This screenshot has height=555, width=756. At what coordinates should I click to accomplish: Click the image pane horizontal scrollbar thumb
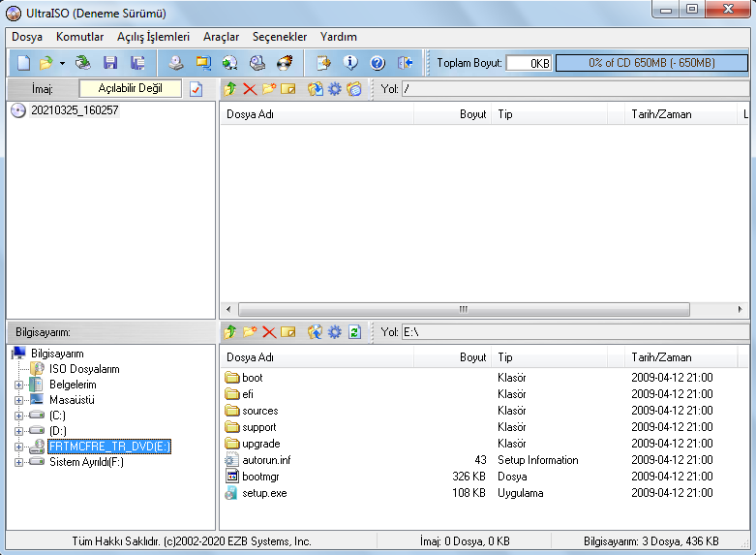[464, 309]
